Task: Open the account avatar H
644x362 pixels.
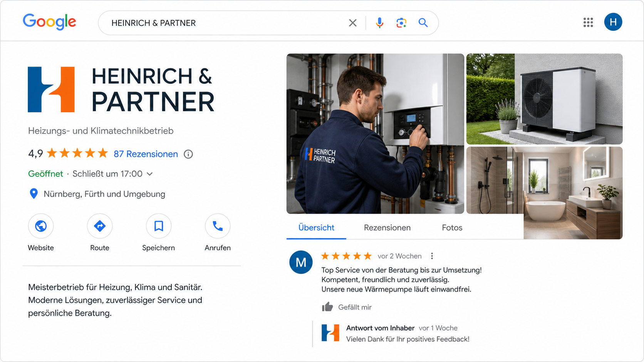Action: tap(613, 22)
